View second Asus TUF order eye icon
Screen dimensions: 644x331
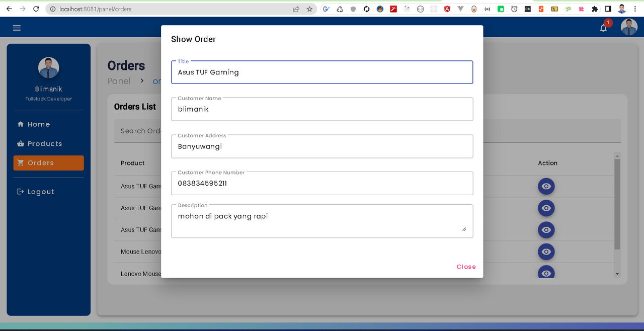pos(546,208)
